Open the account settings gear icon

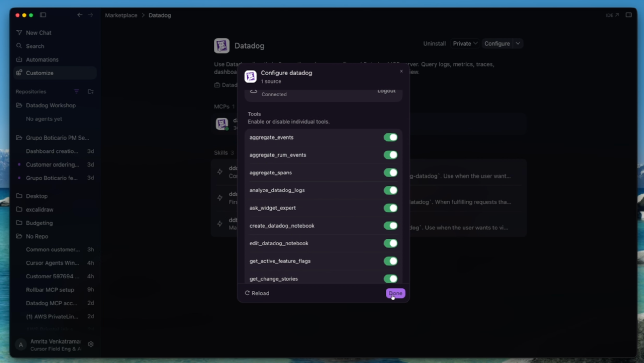coord(91,344)
